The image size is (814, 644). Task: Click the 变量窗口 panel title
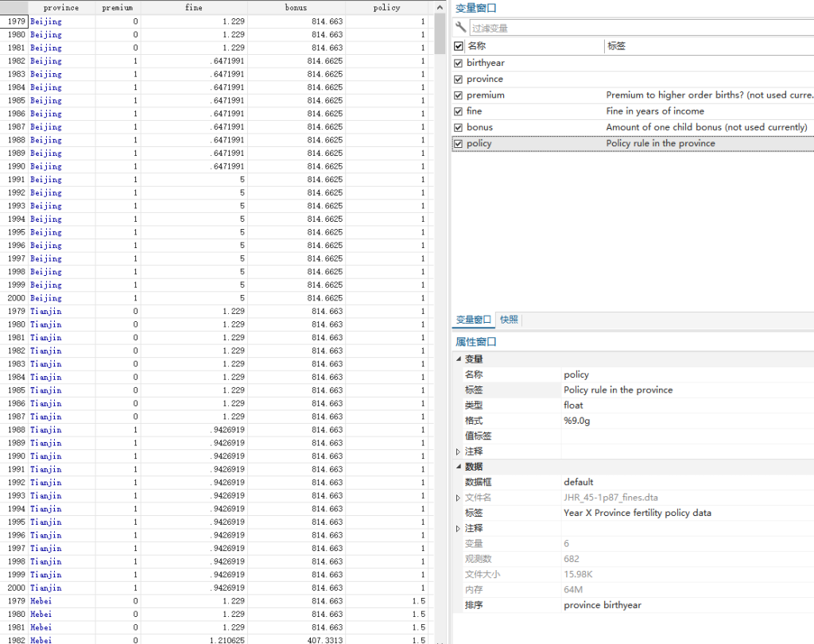[475, 8]
